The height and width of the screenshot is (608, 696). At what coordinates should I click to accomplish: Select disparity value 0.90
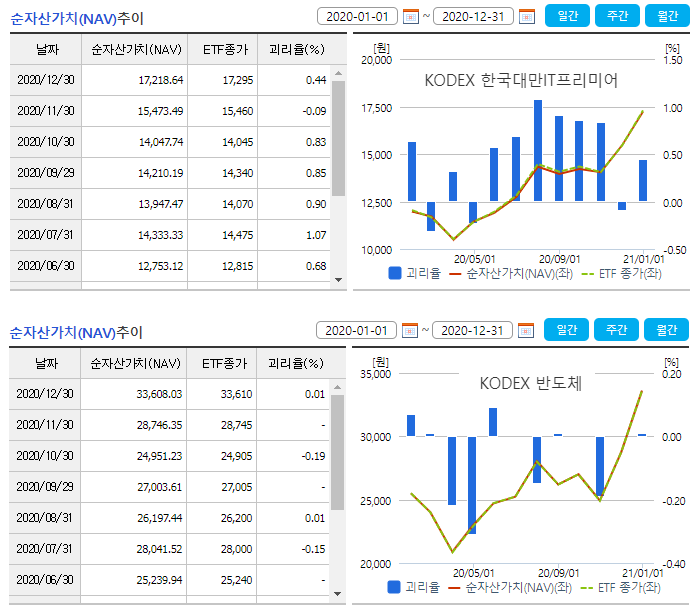pyautogui.click(x=316, y=204)
